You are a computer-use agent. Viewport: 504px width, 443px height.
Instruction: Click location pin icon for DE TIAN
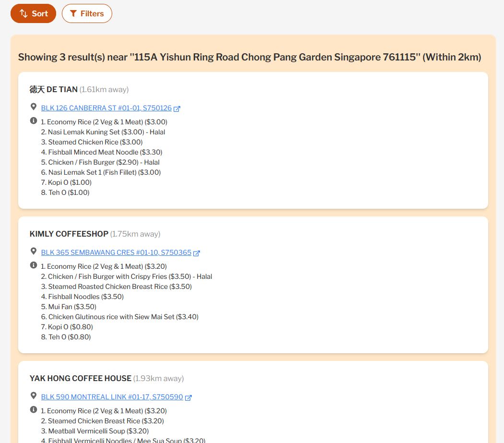click(34, 107)
